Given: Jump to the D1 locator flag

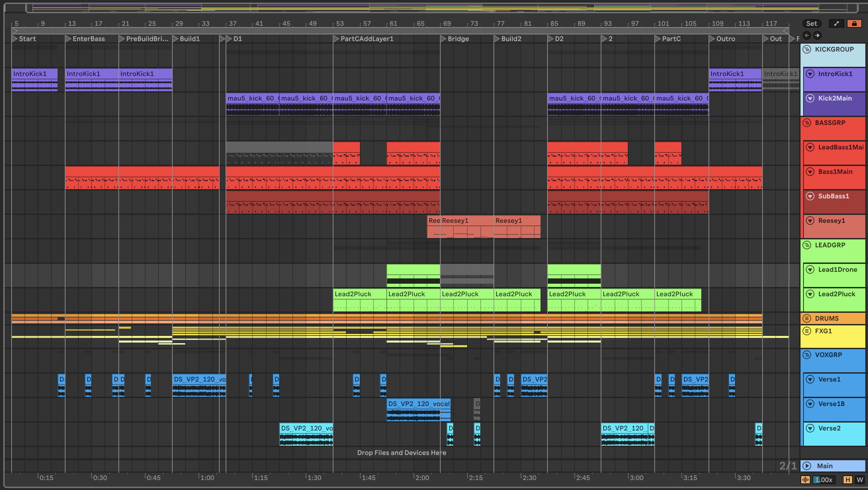Looking at the screenshot, I should [x=229, y=39].
